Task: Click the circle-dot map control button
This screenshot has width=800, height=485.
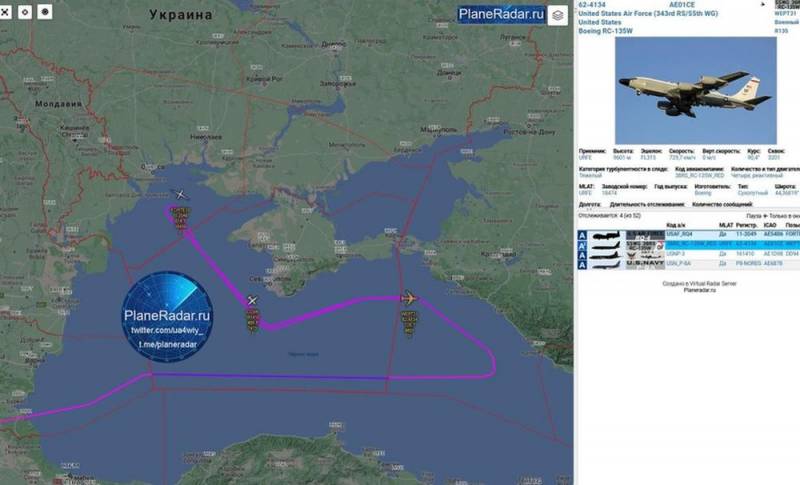Action: coord(45,11)
